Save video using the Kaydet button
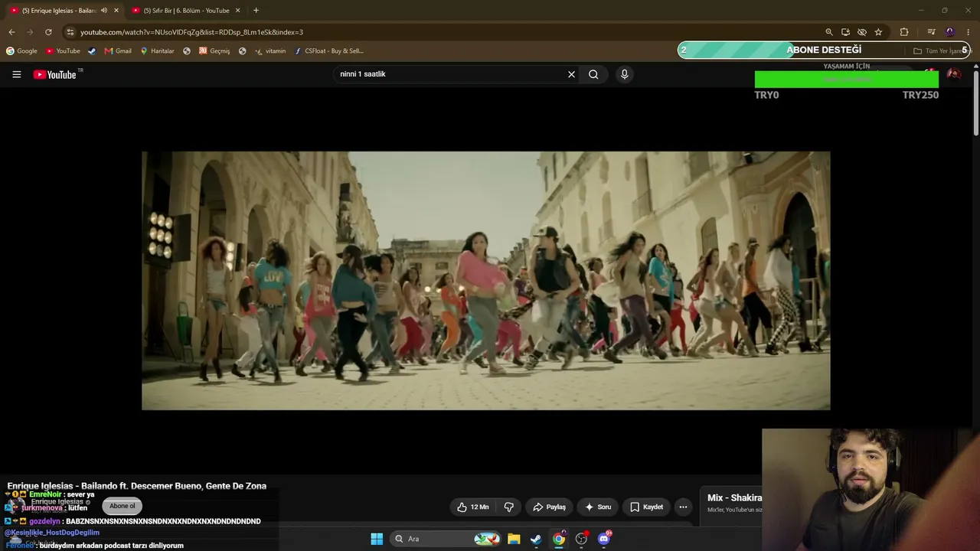 pyautogui.click(x=646, y=507)
